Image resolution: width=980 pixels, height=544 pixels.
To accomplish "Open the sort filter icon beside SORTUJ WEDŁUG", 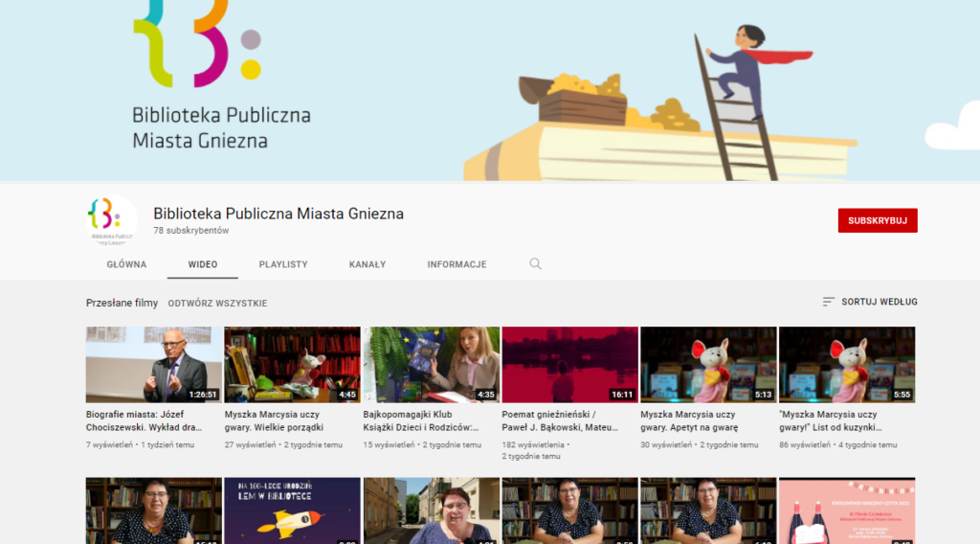I will tap(828, 302).
